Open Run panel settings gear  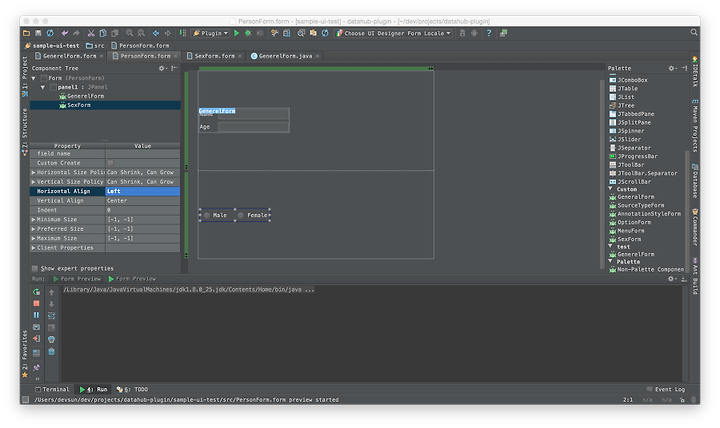671,279
